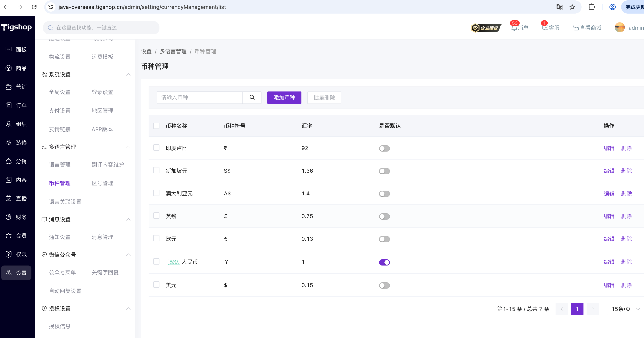Open the 客服 customer service icon
This screenshot has height=338, width=644.
click(545, 28)
